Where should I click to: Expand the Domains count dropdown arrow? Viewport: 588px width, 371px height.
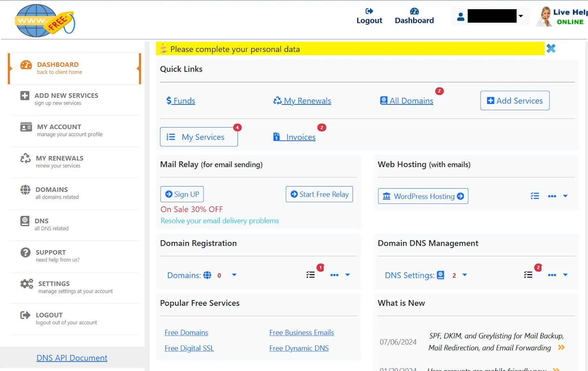tap(234, 275)
